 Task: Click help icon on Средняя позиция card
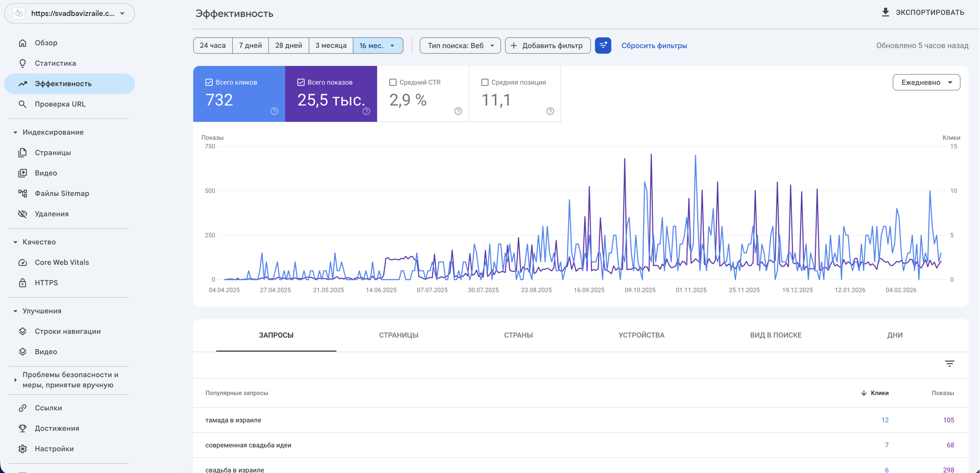550,111
